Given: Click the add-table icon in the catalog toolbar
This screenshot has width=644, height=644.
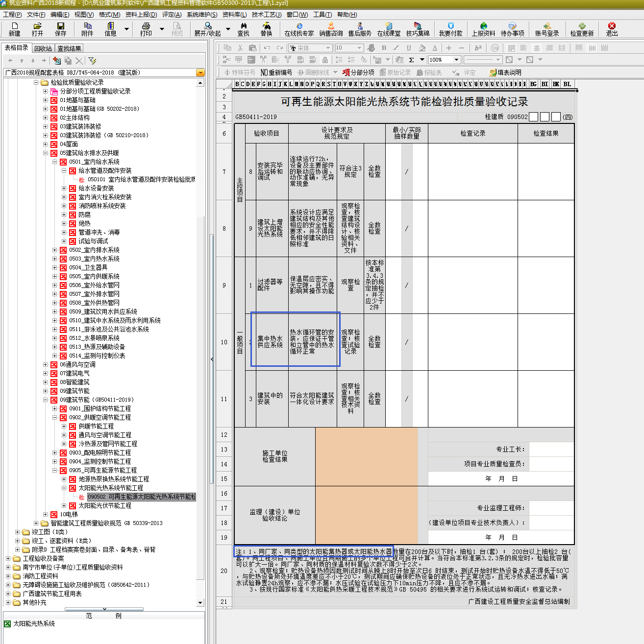Looking at the screenshot, I should (57, 61).
